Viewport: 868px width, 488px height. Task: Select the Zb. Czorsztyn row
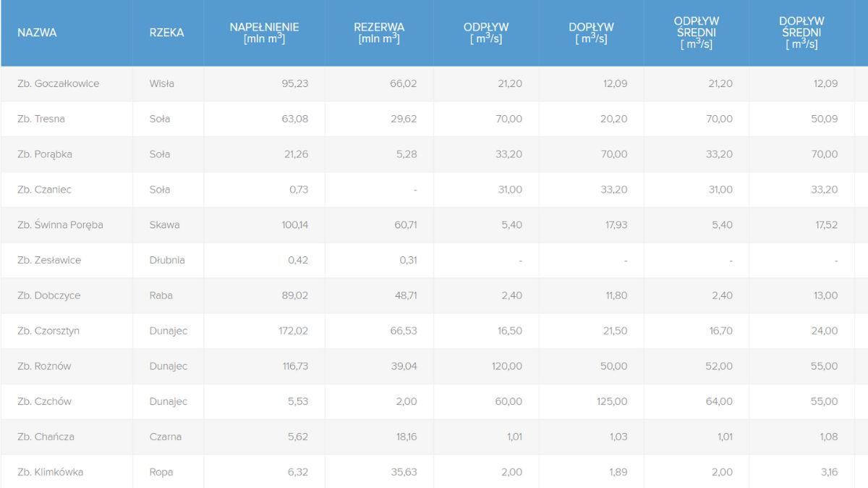click(x=48, y=331)
